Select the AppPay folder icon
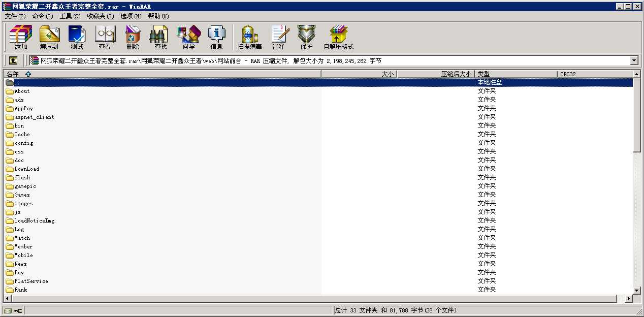This screenshot has width=644, height=317. pos(10,109)
